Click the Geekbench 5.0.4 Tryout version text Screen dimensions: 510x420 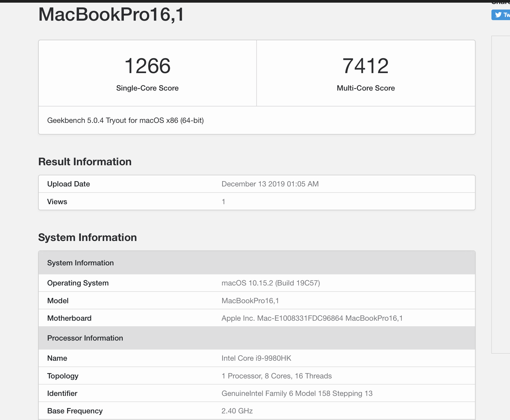point(125,120)
